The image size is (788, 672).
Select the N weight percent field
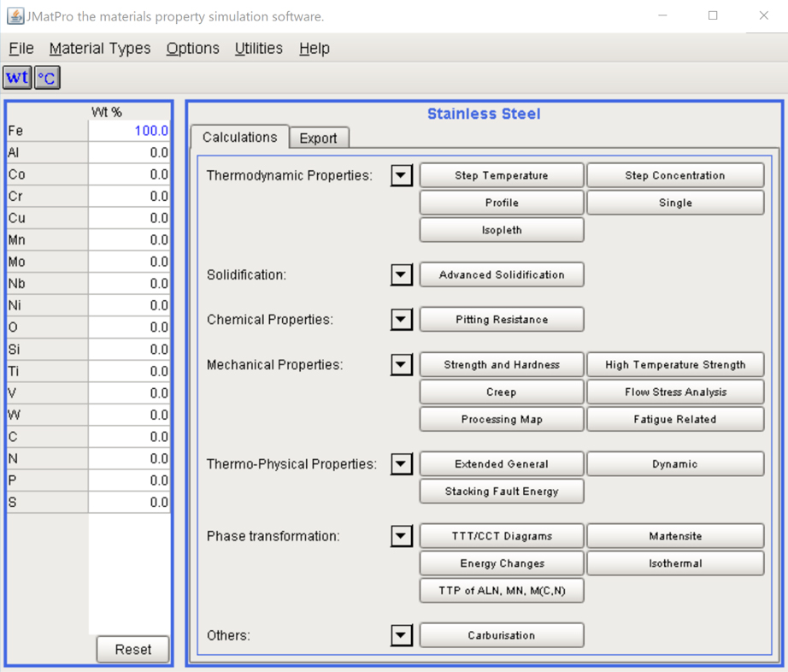[129, 458]
